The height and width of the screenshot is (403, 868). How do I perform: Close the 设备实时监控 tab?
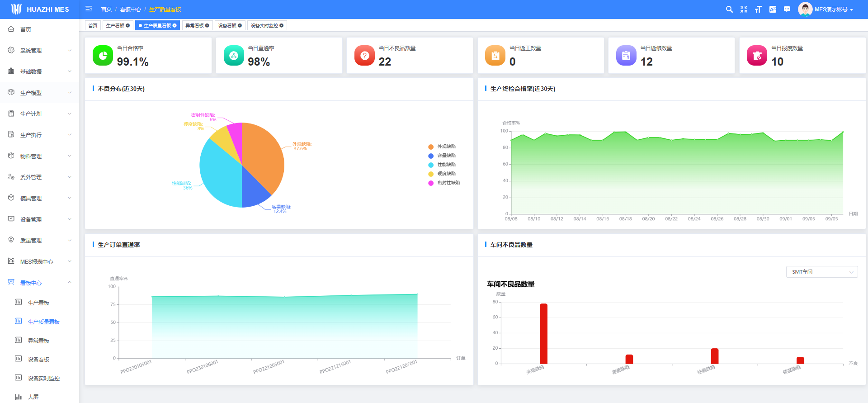(x=282, y=26)
